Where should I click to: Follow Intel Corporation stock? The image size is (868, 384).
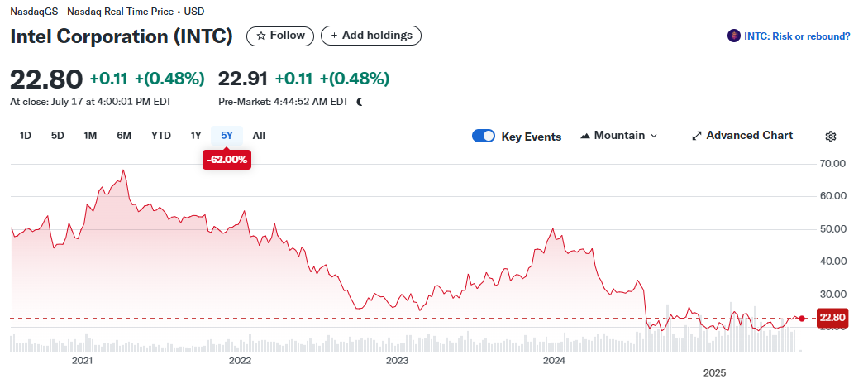(x=280, y=36)
